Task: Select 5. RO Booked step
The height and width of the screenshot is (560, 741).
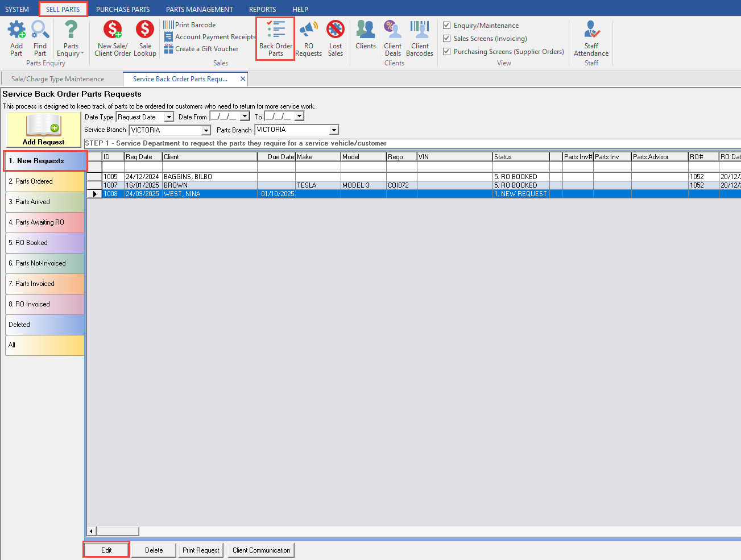Action: [45, 243]
